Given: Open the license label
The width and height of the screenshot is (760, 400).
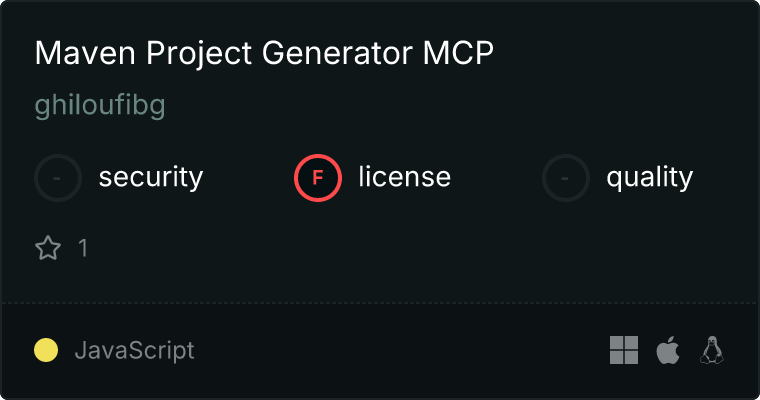Looking at the screenshot, I should click(x=404, y=178).
